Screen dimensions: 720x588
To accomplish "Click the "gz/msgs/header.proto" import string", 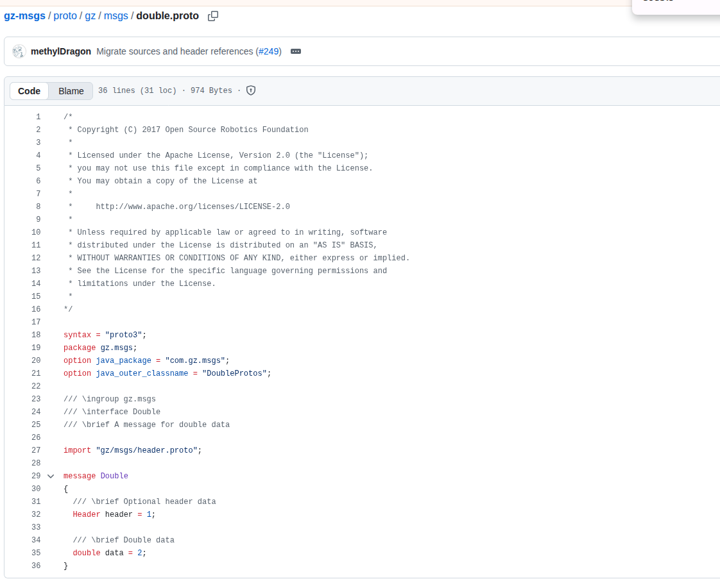I will click(x=146, y=450).
